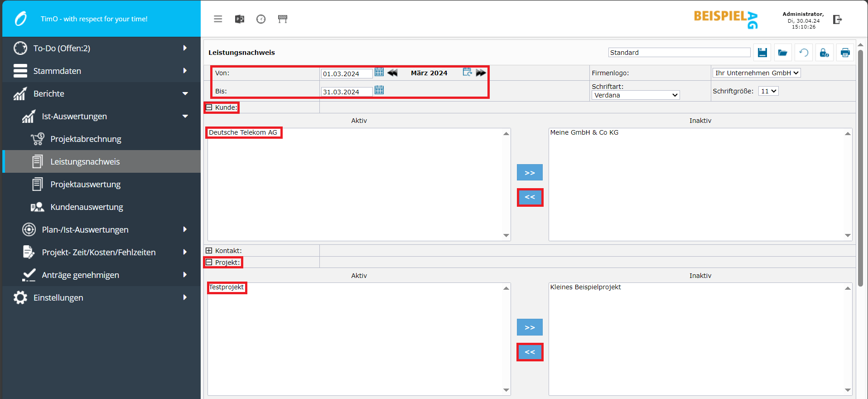
Task: Click the logout icon beside Administrator
Action: [837, 19]
